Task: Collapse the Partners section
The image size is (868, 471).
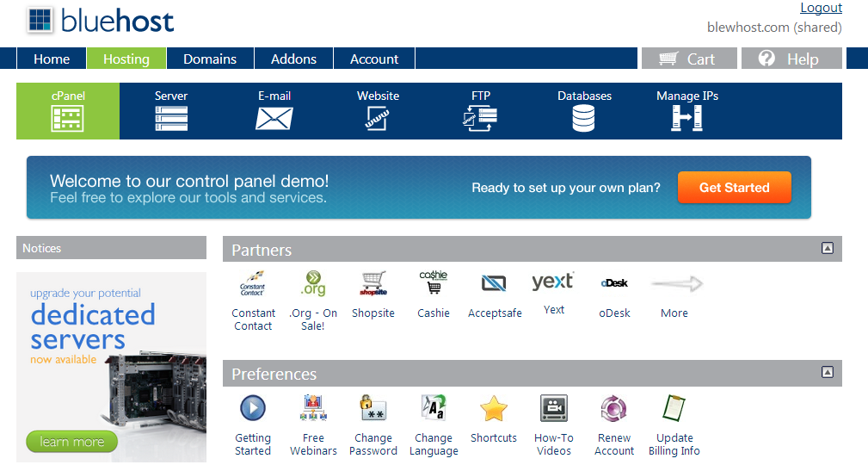Action: (x=827, y=248)
